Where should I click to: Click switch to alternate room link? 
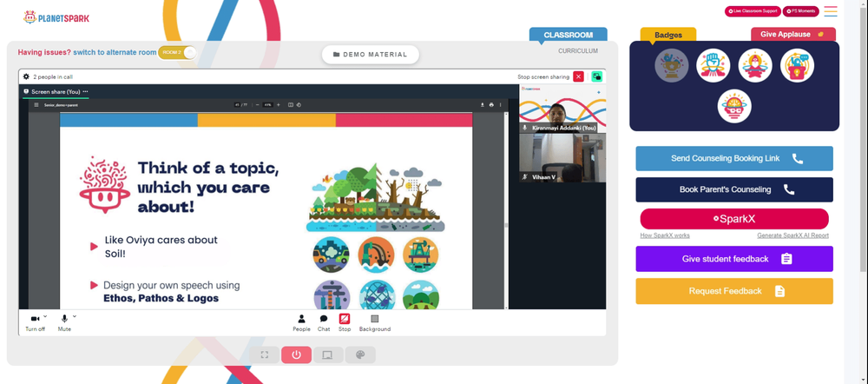[115, 53]
